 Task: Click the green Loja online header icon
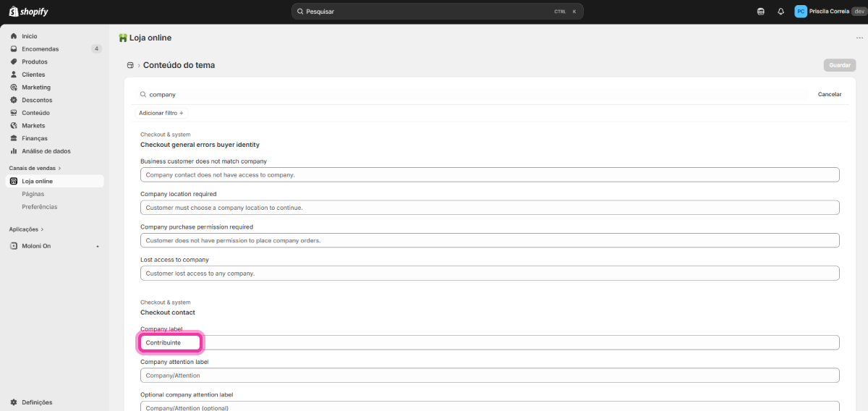(123, 38)
